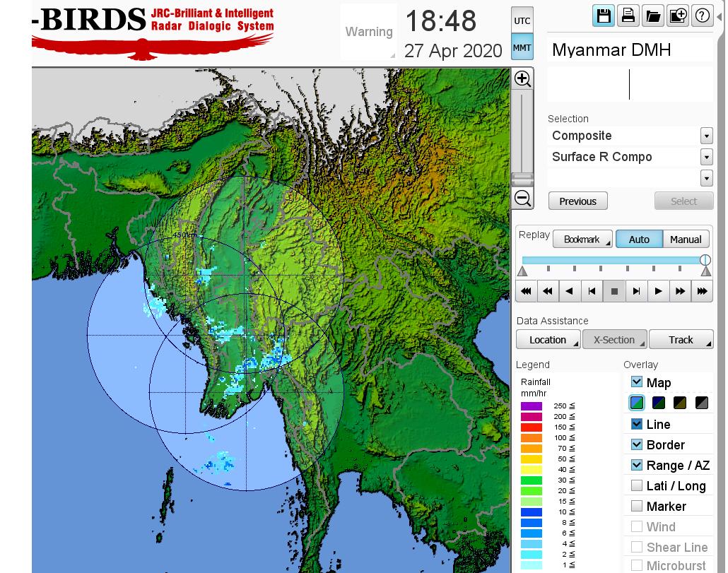Image resolution: width=728 pixels, height=573 pixels.
Task: Open the folder icon to load data
Action: coord(652,16)
